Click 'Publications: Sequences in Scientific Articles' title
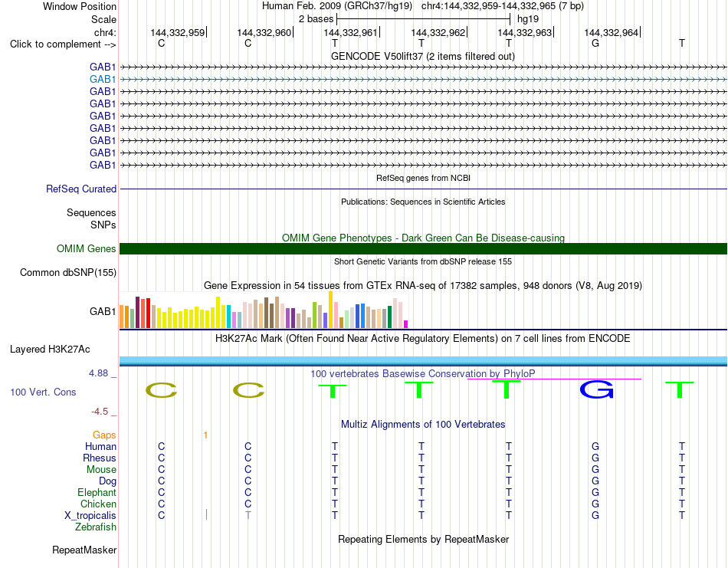The height and width of the screenshot is (568, 728). coord(423,202)
